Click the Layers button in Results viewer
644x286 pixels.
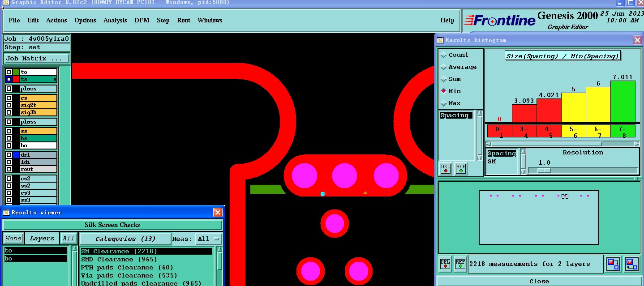click(x=42, y=239)
